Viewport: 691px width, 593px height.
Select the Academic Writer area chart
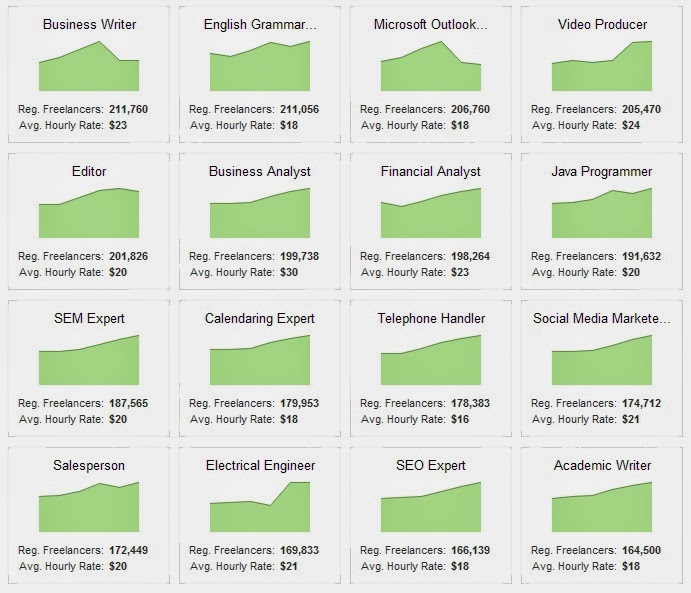point(602,507)
